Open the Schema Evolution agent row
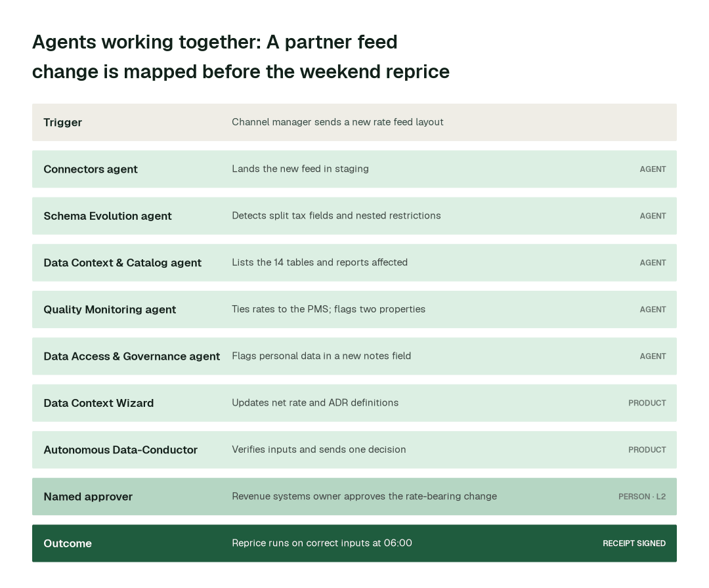Viewport: 709px width, 588px height. click(354, 216)
